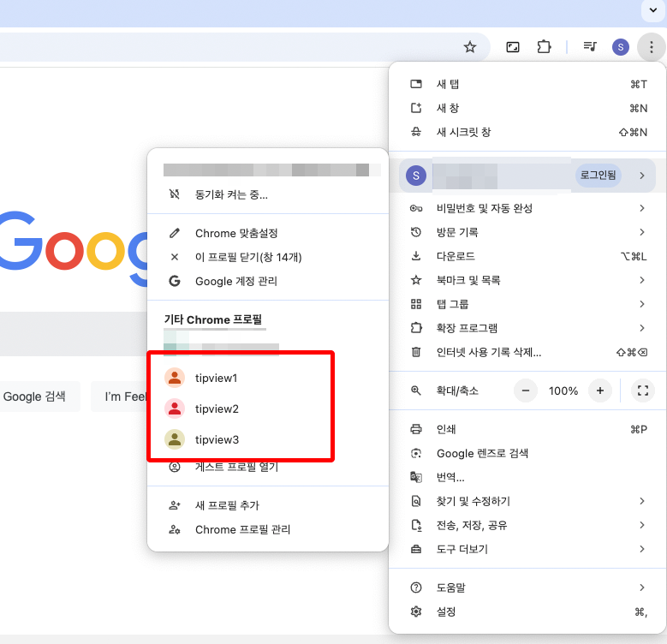Open 설정 settings
667x644 pixels.
[527, 611]
